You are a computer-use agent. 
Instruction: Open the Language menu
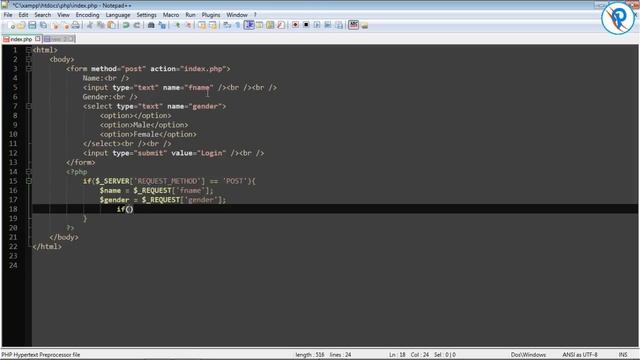coord(118,15)
